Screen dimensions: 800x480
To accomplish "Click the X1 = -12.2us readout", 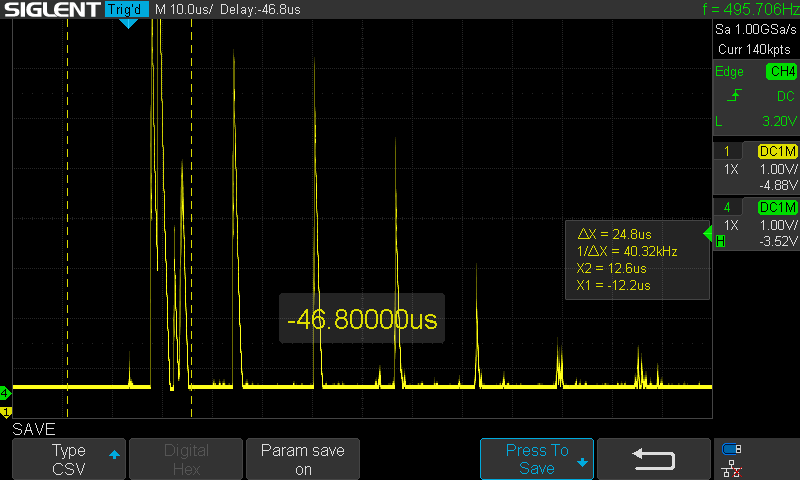I will coord(613,285).
